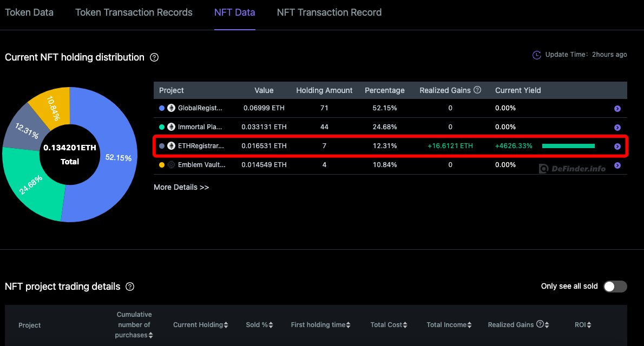
Task: Select the NFT Data tab
Action: point(234,12)
